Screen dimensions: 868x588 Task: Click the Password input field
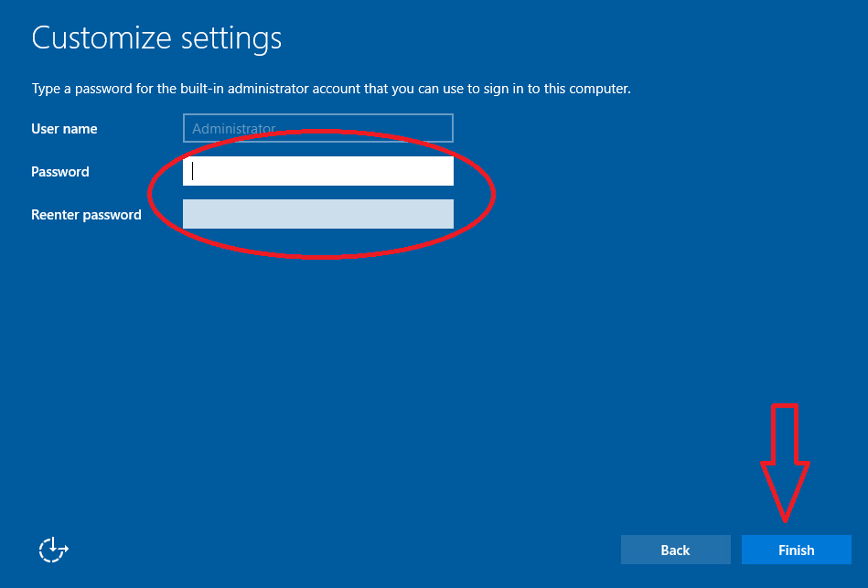click(317, 171)
